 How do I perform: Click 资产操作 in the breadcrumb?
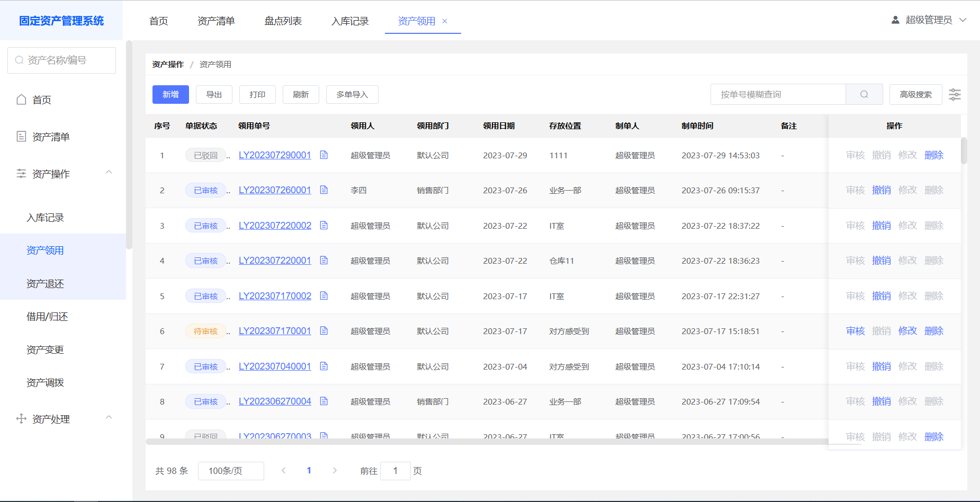tap(168, 64)
